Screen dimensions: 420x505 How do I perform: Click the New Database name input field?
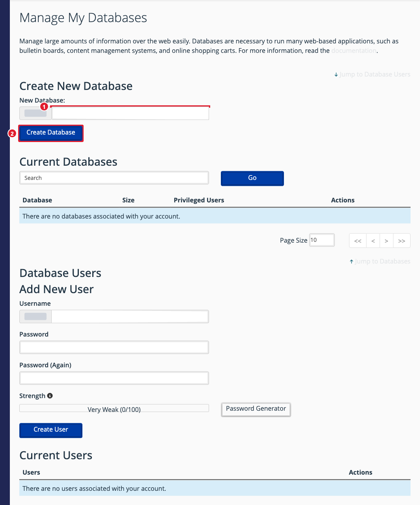tap(130, 113)
